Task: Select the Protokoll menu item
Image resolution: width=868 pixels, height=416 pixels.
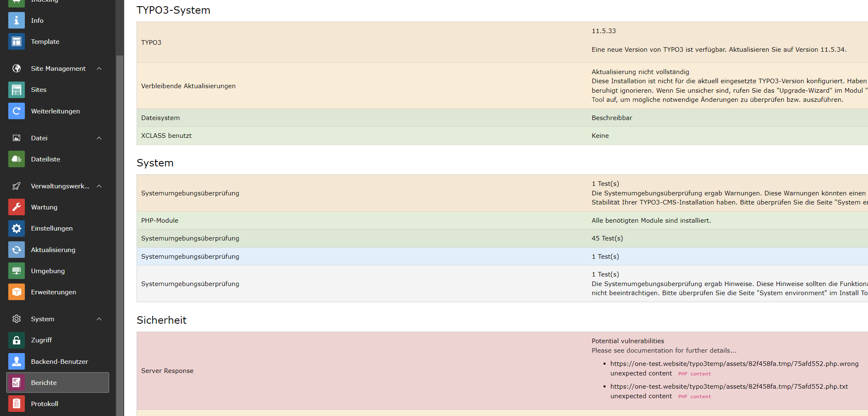Action: point(58,404)
